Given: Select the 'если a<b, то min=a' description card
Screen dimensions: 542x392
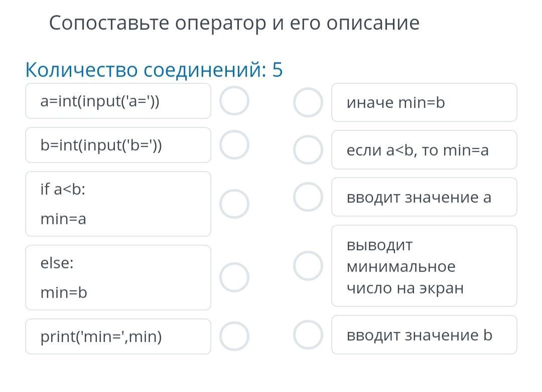Looking at the screenshot, I should pos(424,150).
